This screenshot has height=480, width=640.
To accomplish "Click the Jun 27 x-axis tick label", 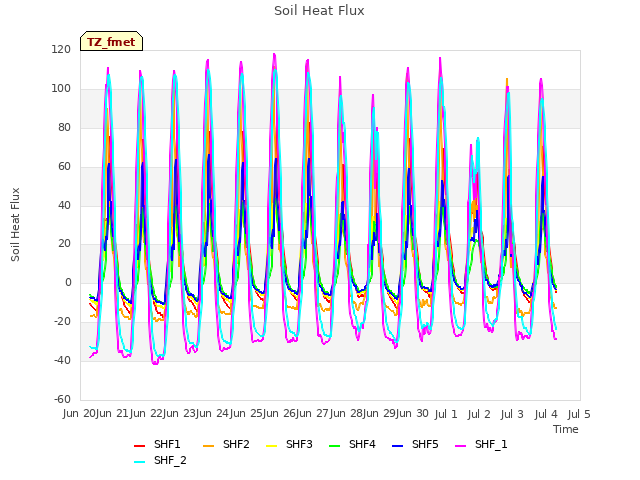I will 314,414.
